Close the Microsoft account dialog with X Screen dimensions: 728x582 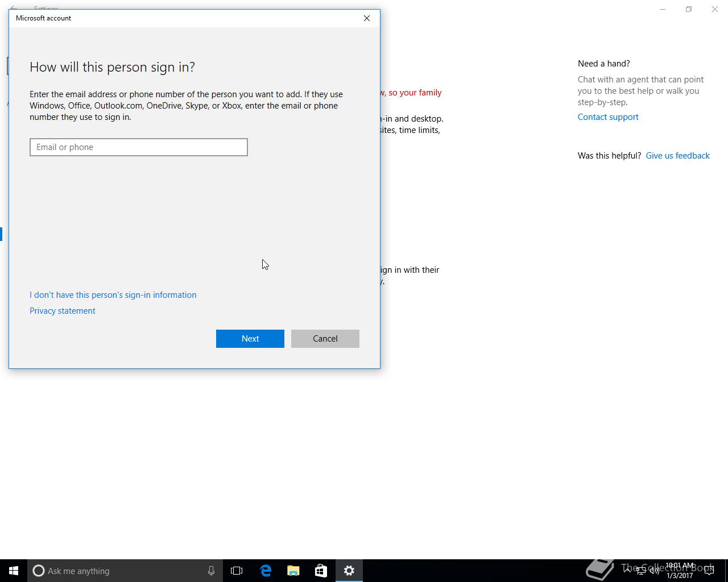pyautogui.click(x=367, y=18)
